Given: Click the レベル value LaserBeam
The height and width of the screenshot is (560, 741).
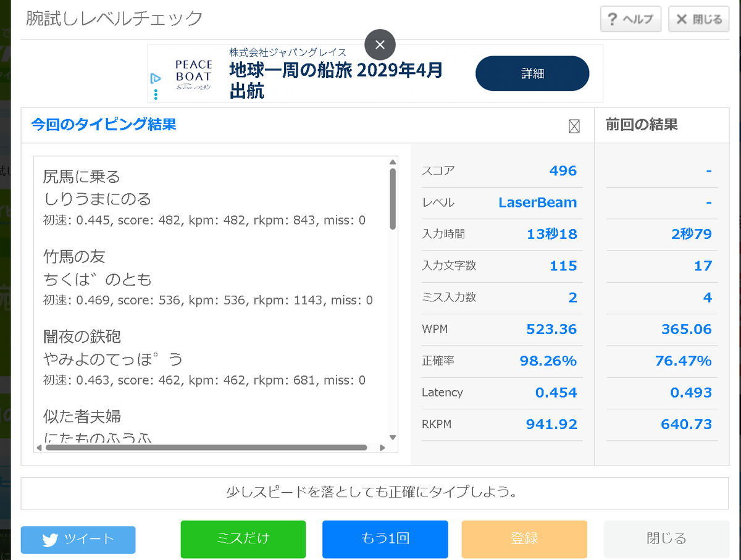Looking at the screenshot, I should tap(538, 203).
